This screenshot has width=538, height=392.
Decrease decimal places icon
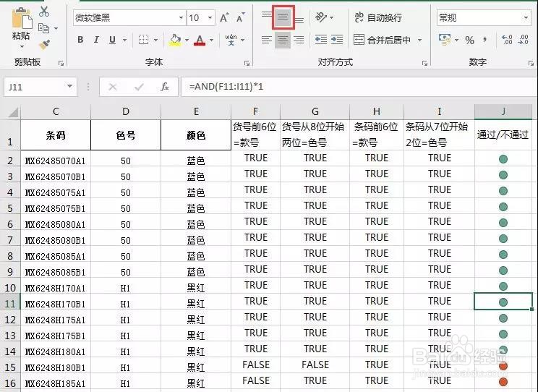click(x=524, y=40)
